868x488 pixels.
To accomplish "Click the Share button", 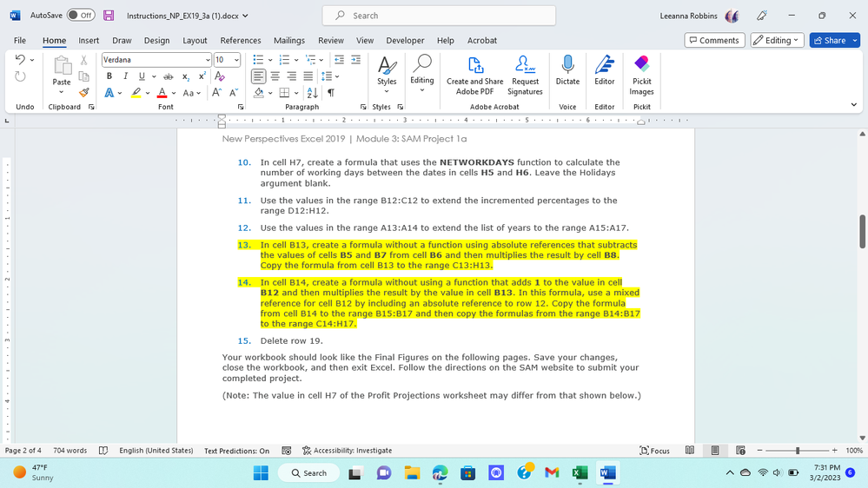I will pos(829,41).
